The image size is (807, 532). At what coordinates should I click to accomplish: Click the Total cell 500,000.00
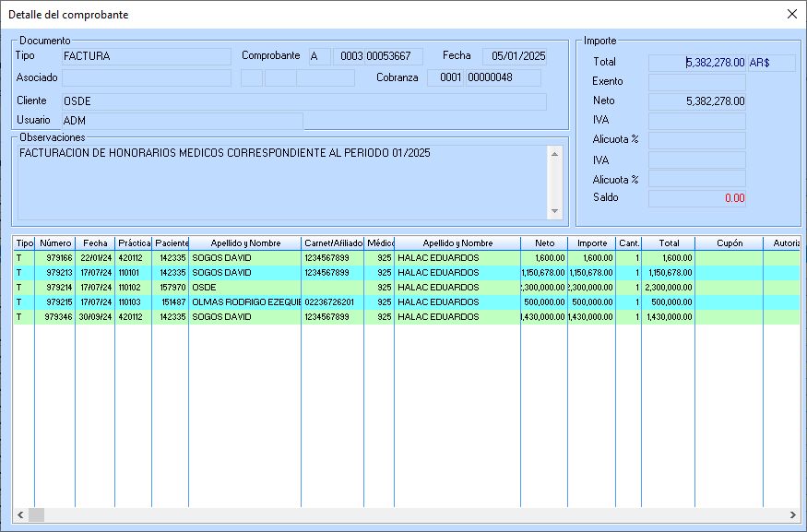(669, 302)
